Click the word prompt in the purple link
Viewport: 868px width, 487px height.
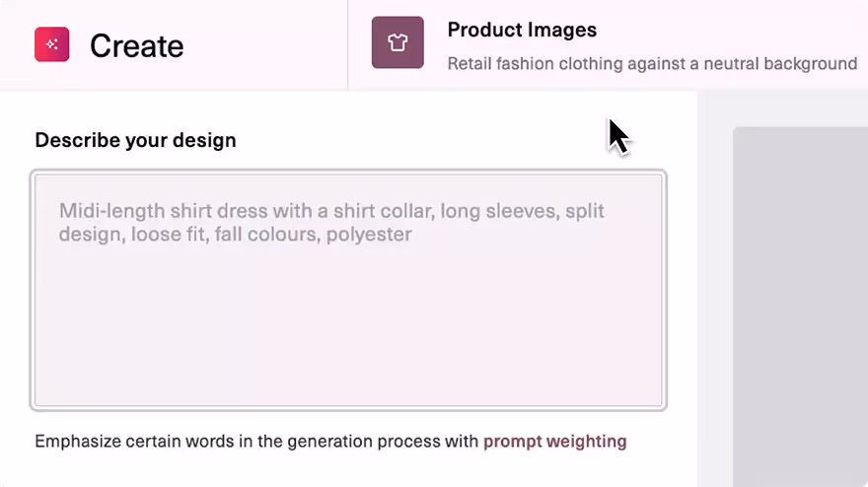pyautogui.click(x=513, y=442)
